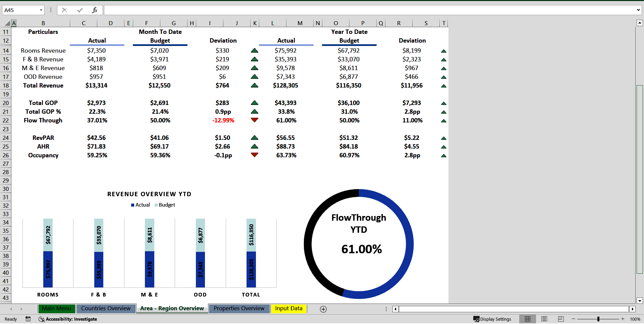Open the Countries Overview sheet tab
Image resolution: width=644 pixels, height=324 pixels.
(106, 309)
